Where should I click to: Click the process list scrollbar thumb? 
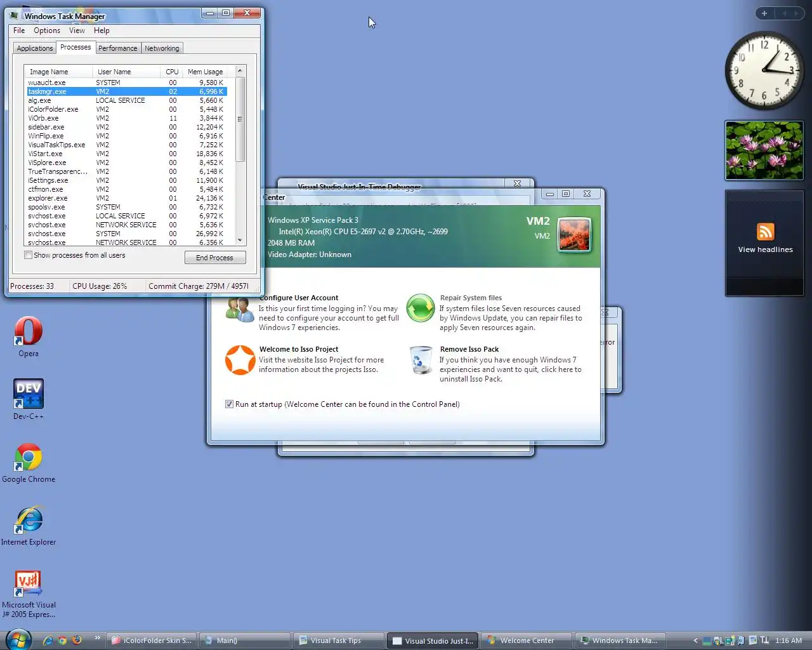(x=240, y=119)
